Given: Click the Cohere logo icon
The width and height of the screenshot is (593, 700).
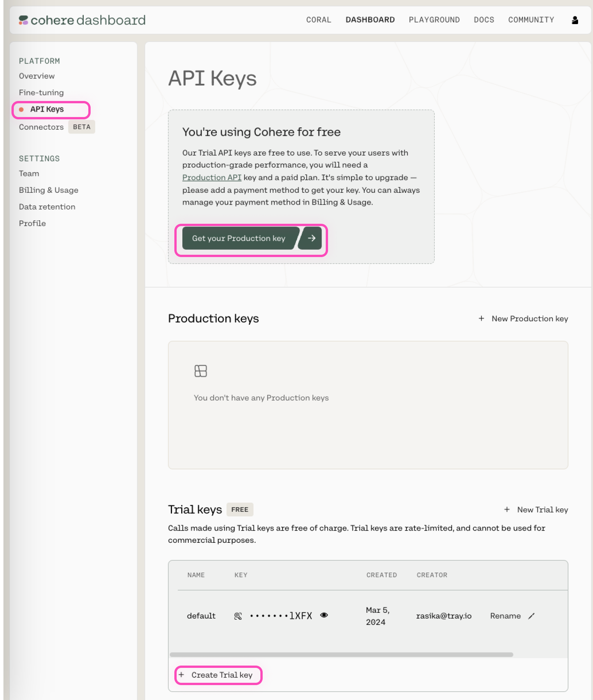Looking at the screenshot, I should click(23, 20).
